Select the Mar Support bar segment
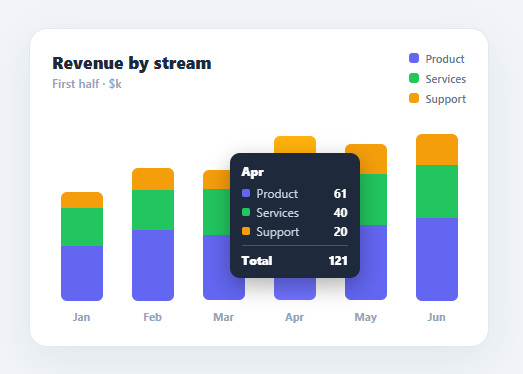The width and height of the screenshot is (523, 374). pyautogui.click(x=216, y=179)
